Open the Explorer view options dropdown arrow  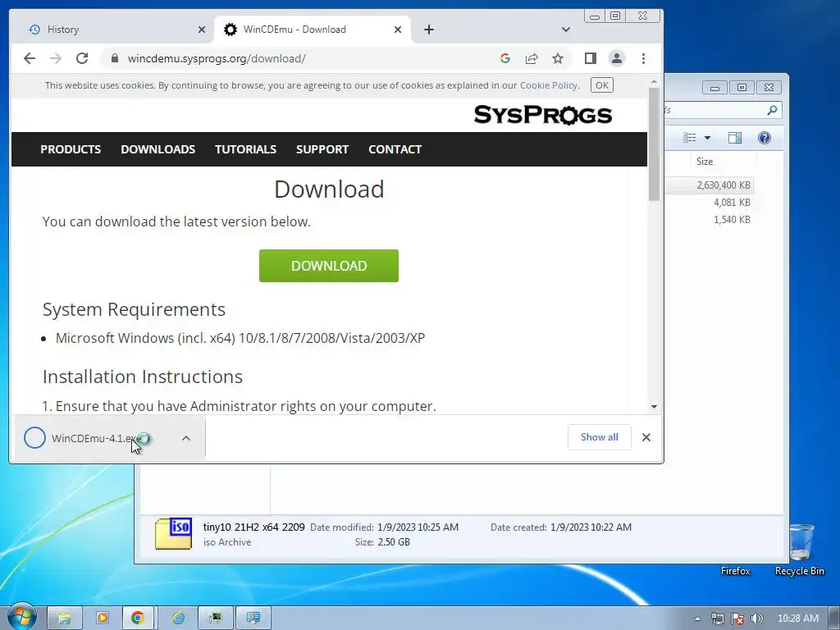point(707,138)
